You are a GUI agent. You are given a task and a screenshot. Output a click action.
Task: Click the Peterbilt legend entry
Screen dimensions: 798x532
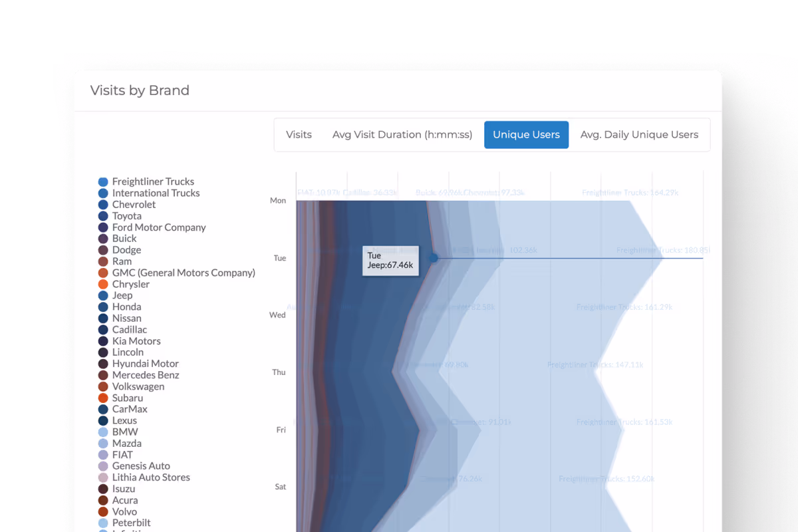(x=125, y=523)
